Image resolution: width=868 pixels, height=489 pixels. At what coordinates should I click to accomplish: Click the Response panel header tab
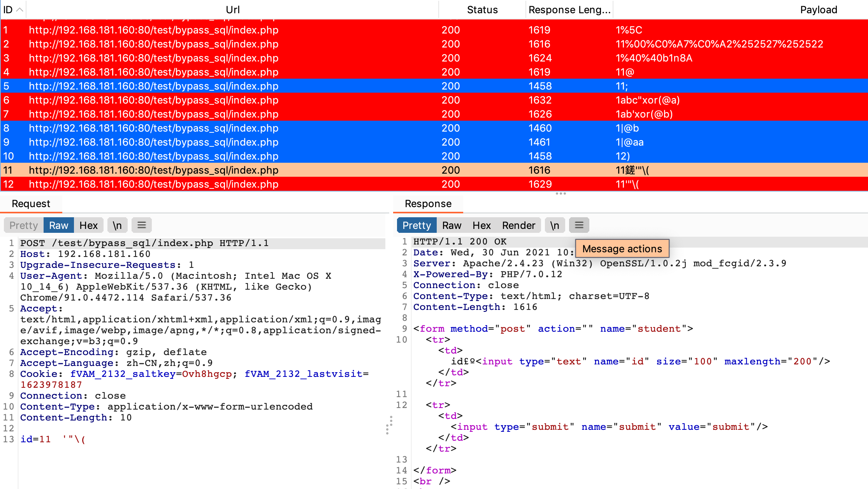click(x=428, y=204)
